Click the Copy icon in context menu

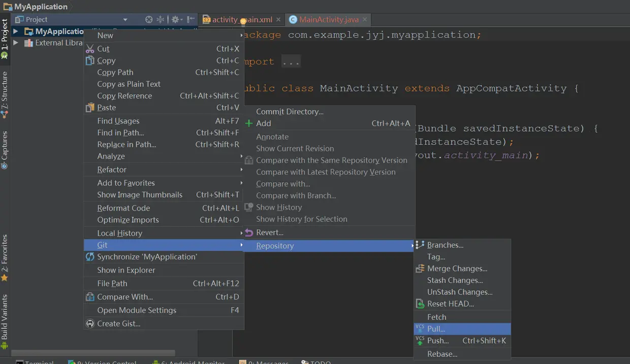click(90, 60)
